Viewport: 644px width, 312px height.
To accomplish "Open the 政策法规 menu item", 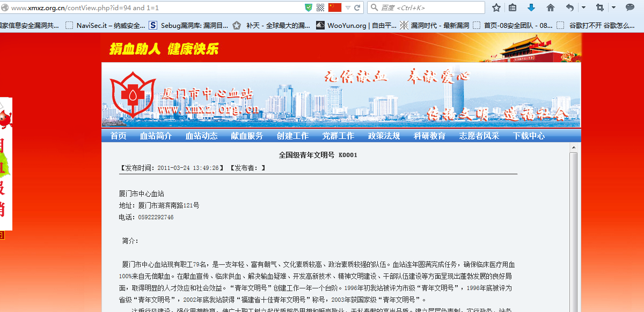I will (384, 136).
